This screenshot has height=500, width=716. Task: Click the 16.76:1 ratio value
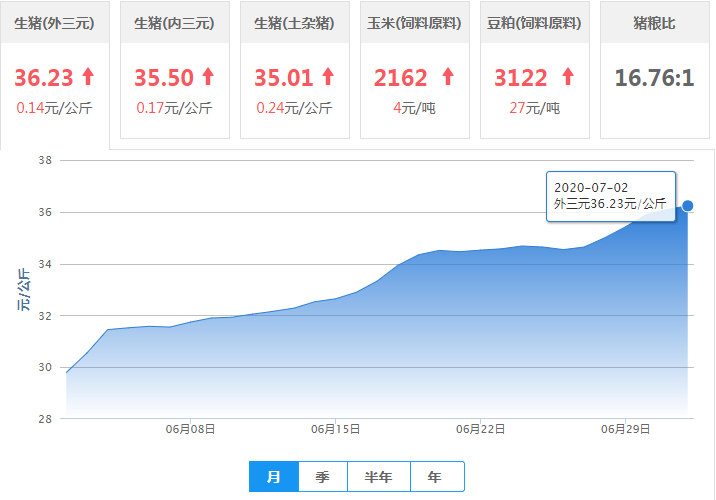[654, 78]
